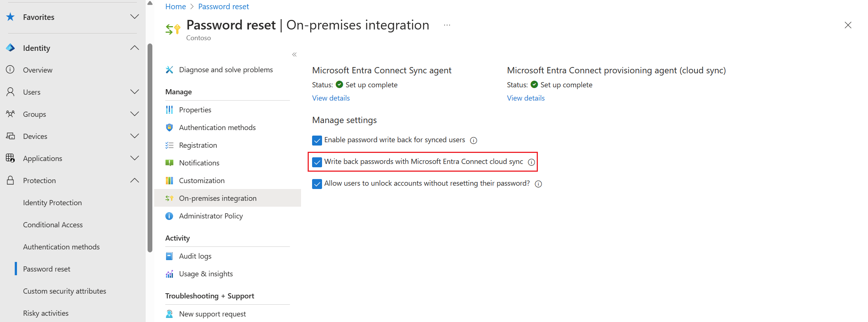Screen dimensions: 868x322
Task: Click the Authentication methods shield icon
Action: pyautogui.click(x=169, y=127)
